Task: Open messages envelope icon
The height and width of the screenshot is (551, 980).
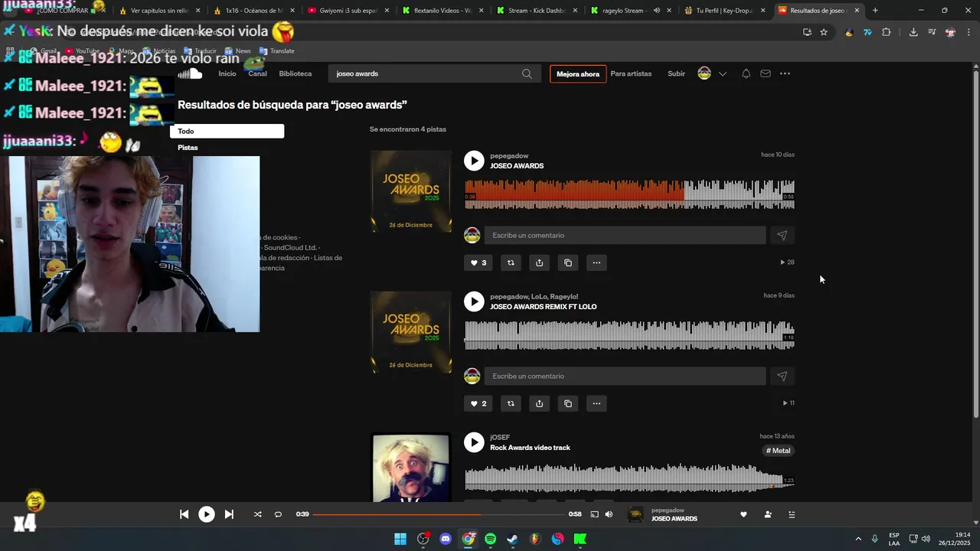Action: [766, 73]
